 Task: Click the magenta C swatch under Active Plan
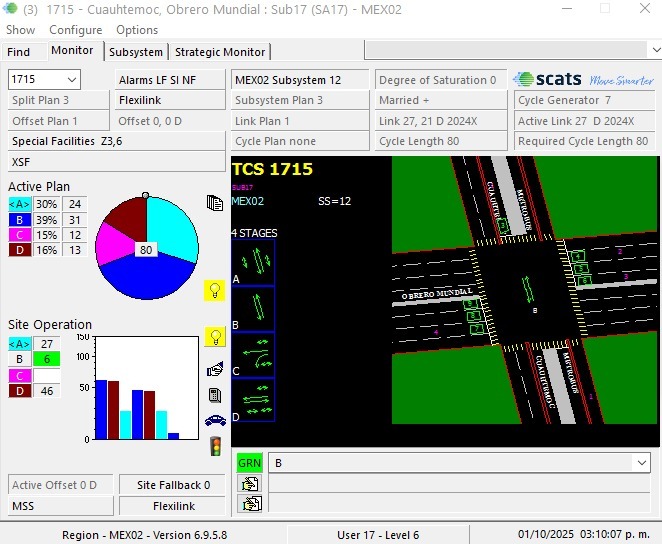pos(19,235)
